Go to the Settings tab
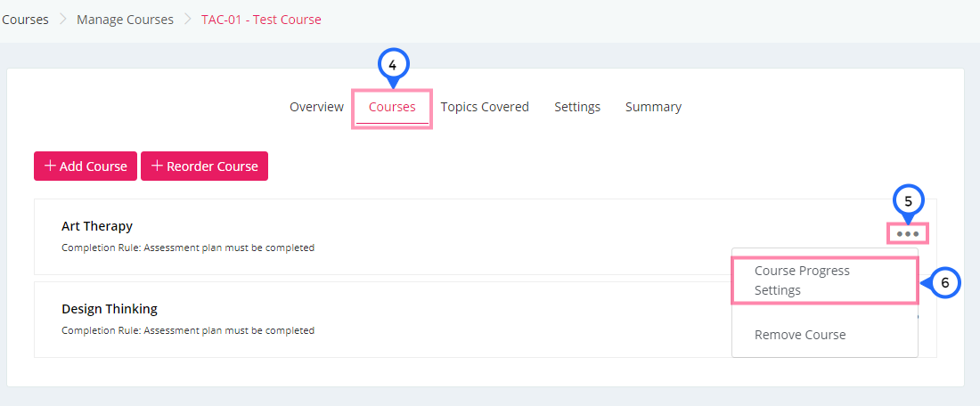This screenshot has height=406, width=980. [577, 107]
